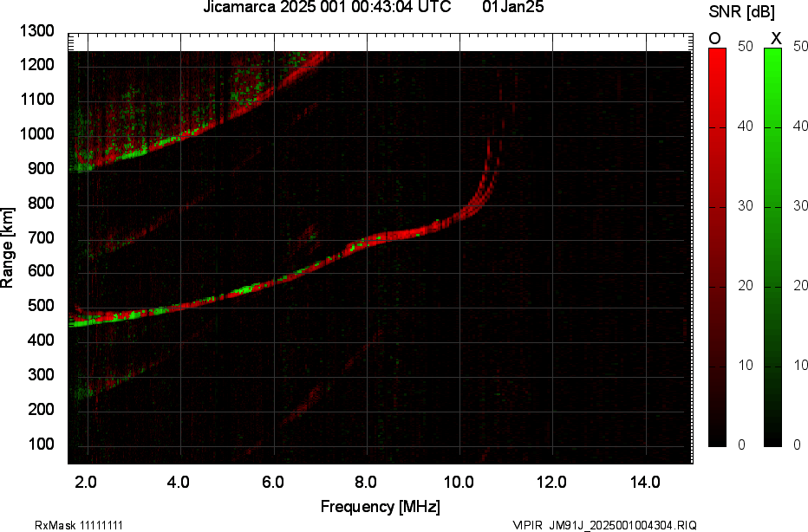808x532 pixels.
Task: Click the 10.0 frequency axis label
Action: coord(459,482)
